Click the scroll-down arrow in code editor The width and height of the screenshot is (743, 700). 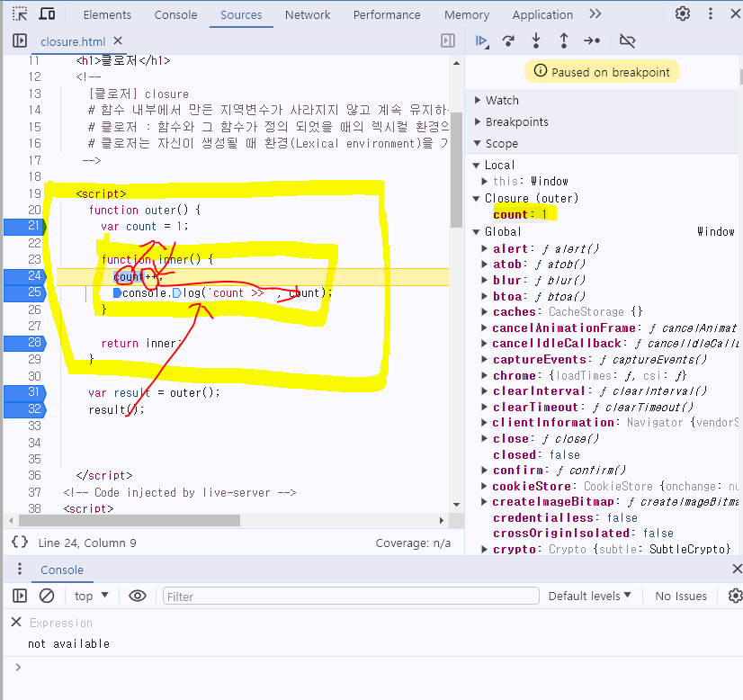(x=456, y=505)
